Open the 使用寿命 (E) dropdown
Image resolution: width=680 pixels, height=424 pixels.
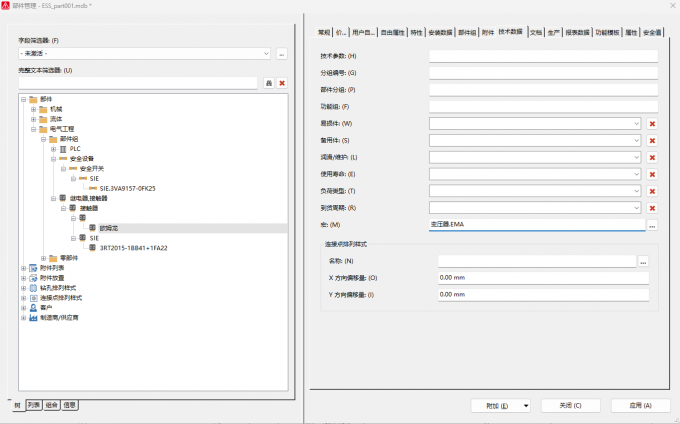(636, 175)
